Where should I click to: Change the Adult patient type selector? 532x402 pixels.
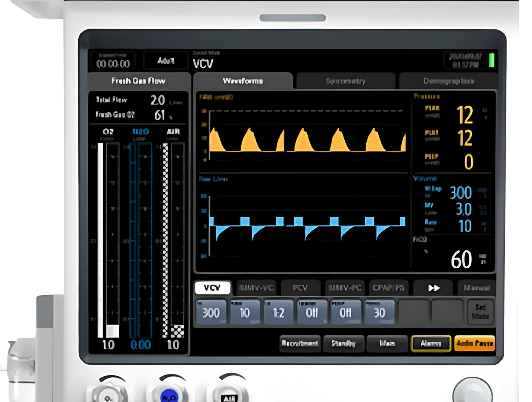[x=166, y=61]
